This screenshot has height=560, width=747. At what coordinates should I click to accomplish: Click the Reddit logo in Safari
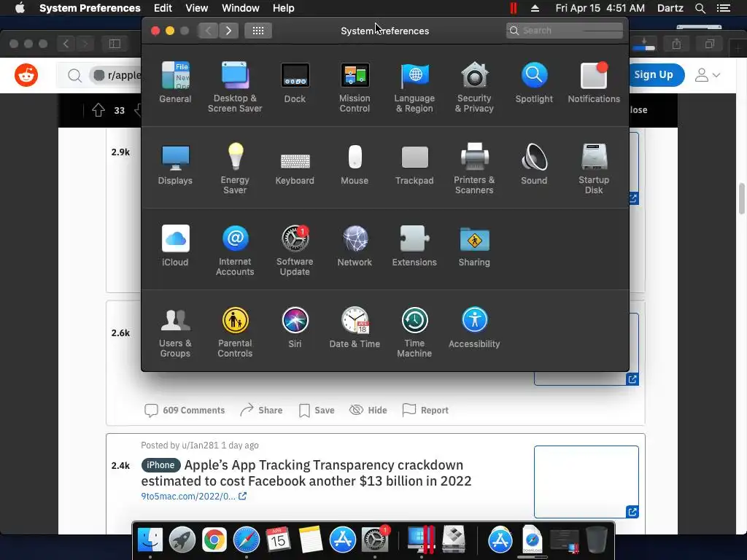26,75
